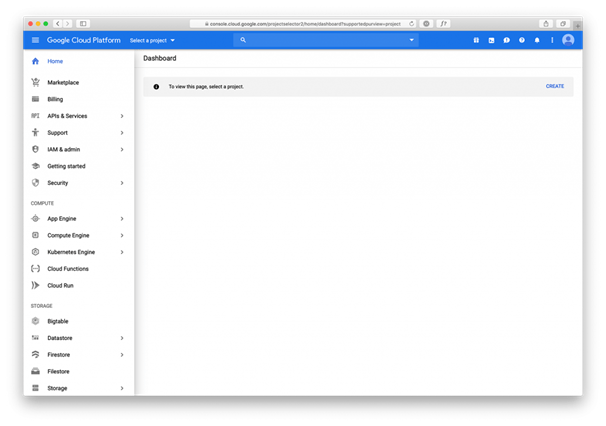The image size is (606, 426).
Task: Expand the Kubernetes Engine submenu chevron
Action: tap(122, 252)
